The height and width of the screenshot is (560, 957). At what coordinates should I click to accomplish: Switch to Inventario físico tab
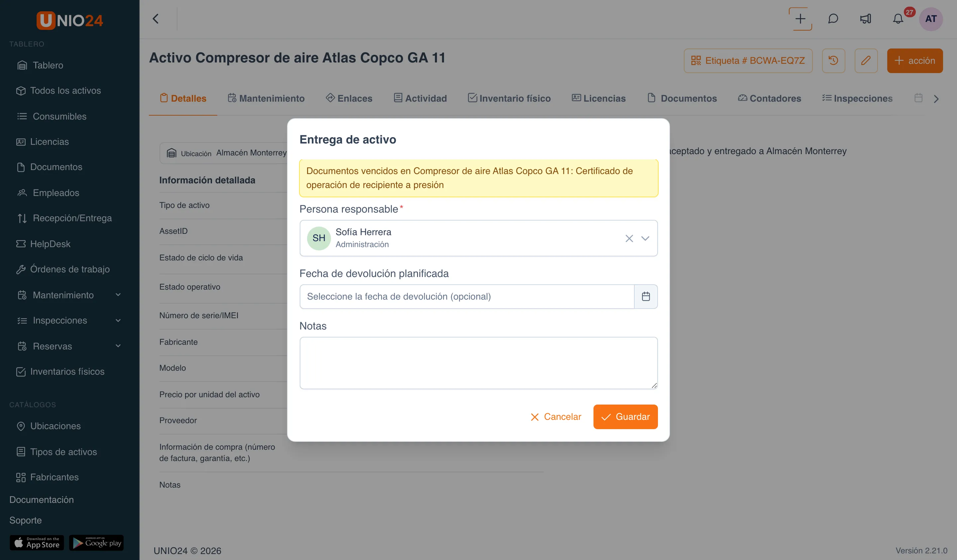coord(509,98)
